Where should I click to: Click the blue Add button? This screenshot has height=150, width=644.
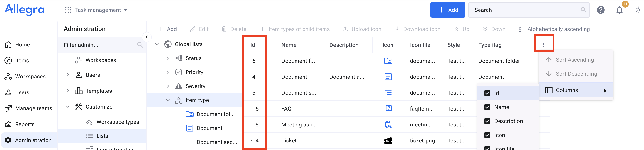pos(448,10)
